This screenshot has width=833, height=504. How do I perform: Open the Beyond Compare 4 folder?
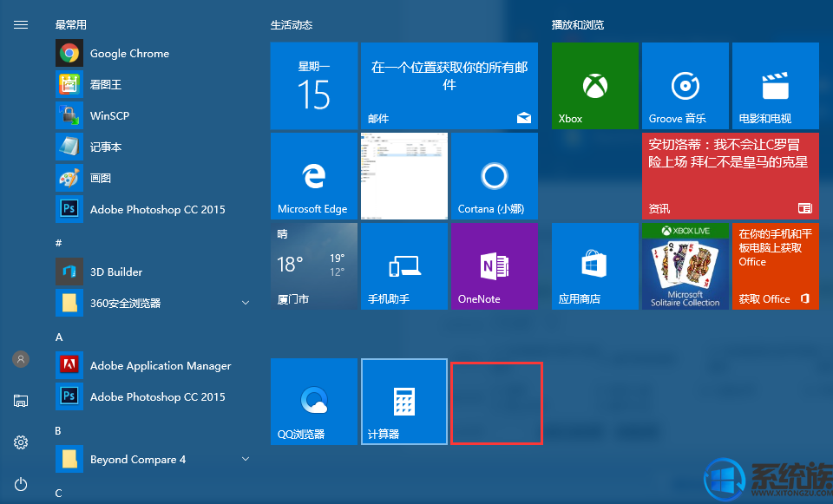coord(154,459)
